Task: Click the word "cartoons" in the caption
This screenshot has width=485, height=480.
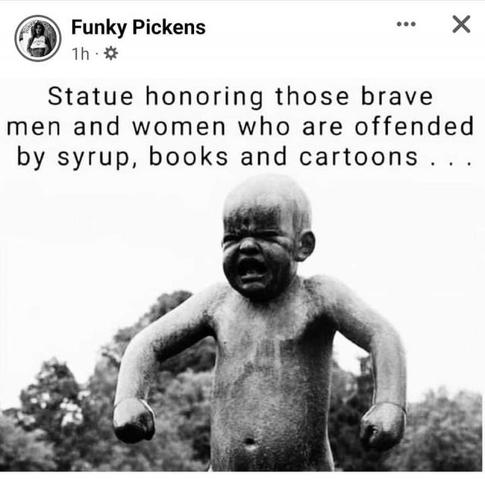Action: pyautogui.click(x=359, y=157)
